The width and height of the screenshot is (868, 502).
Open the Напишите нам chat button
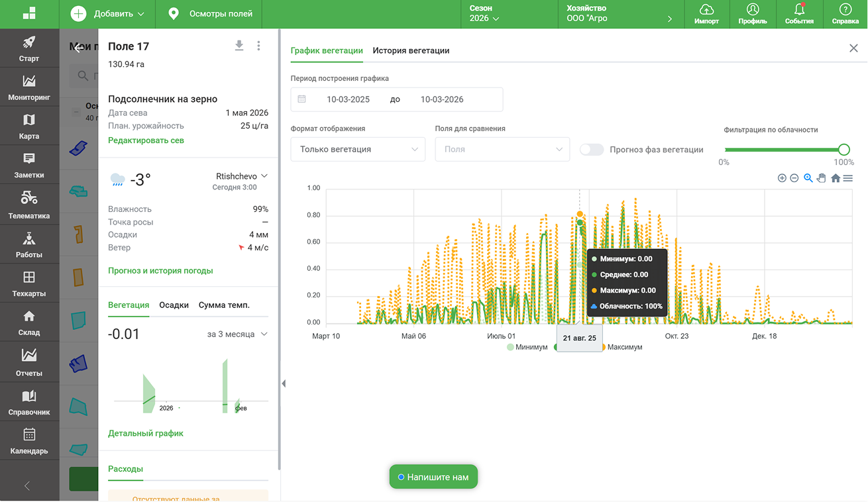pyautogui.click(x=433, y=477)
